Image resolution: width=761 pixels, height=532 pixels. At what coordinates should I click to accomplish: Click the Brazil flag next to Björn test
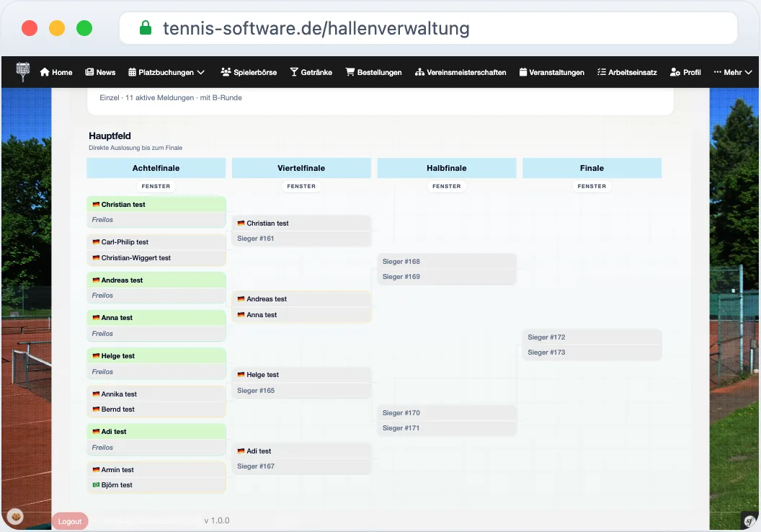click(x=96, y=485)
